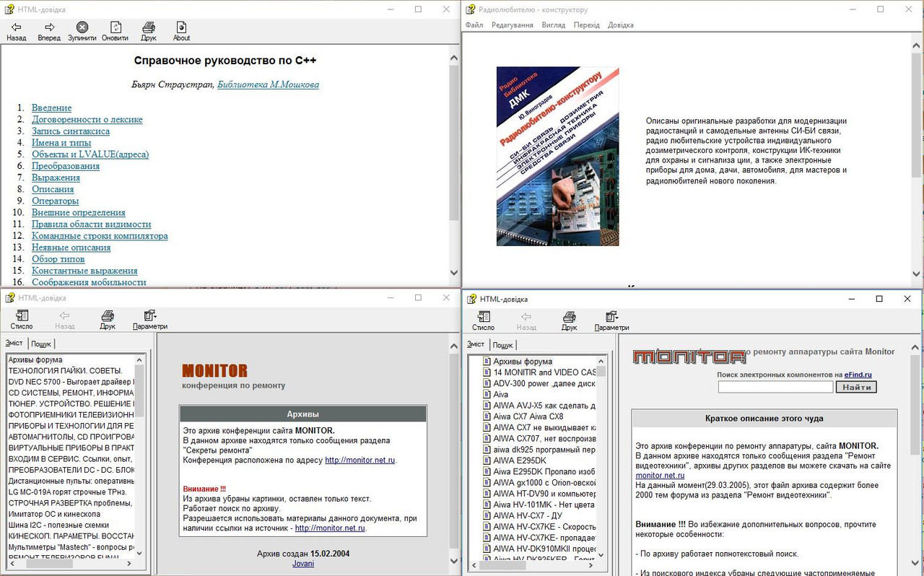Screen dimensions: 924x576
Task: Click right arrow of lower-left list's horizontal scrollbar
Action: pyautogui.click(x=129, y=564)
